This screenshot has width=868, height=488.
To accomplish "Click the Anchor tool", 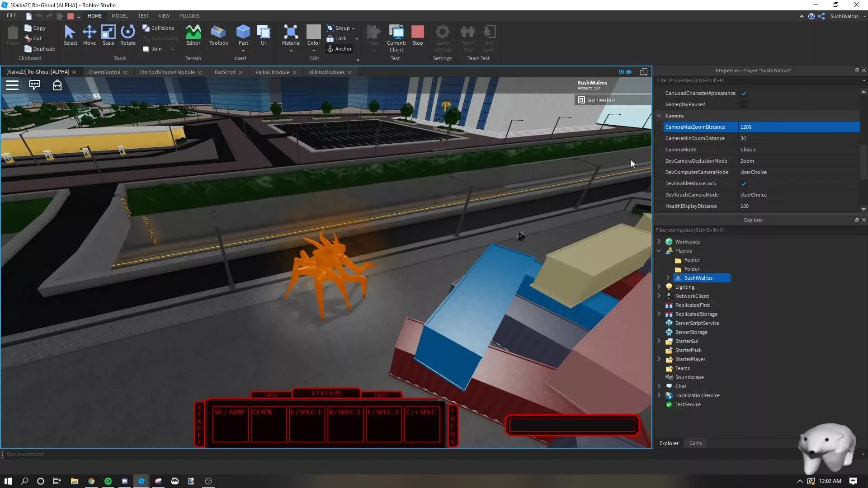I will pos(339,49).
